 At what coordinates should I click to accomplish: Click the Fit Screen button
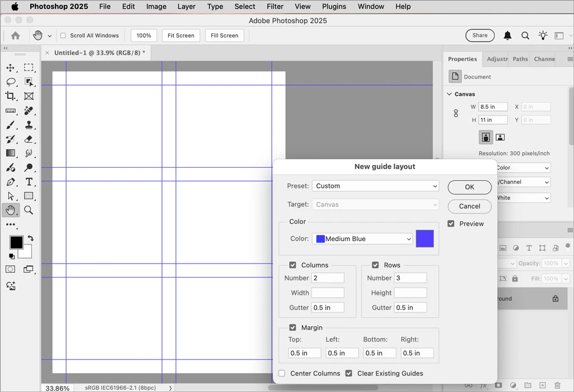pos(181,35)
